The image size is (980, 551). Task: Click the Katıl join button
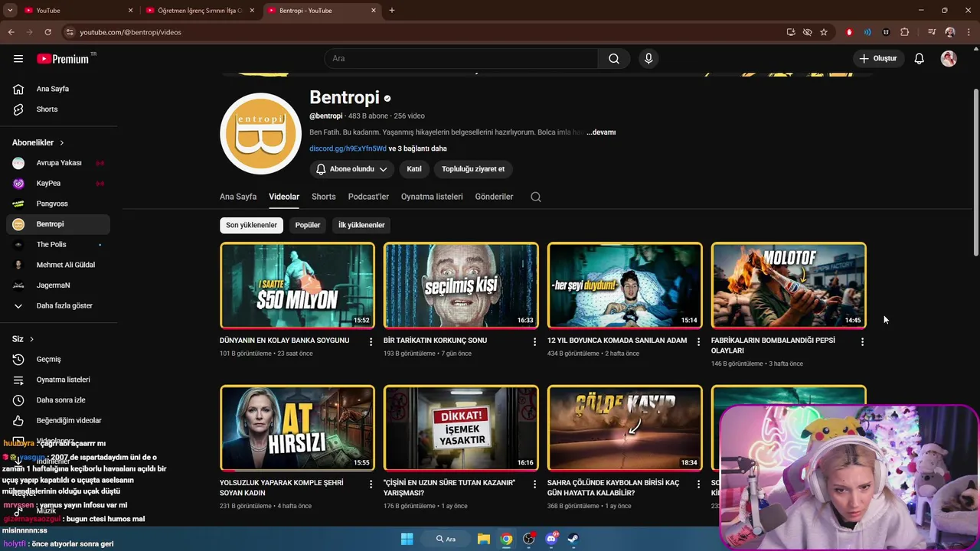[x=414, y=169]
